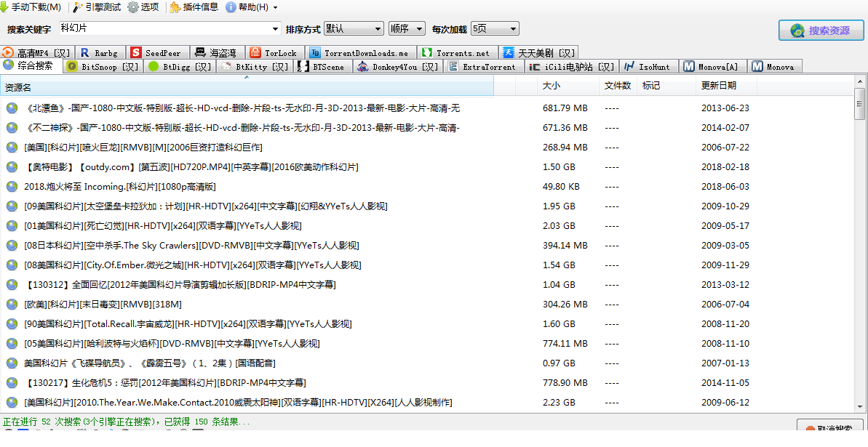Viewport: 868px width, 447px height.
Task: Click the globe icon beside Total.Recall.宇宙威龙 result
Action: (x=12, y=324)
